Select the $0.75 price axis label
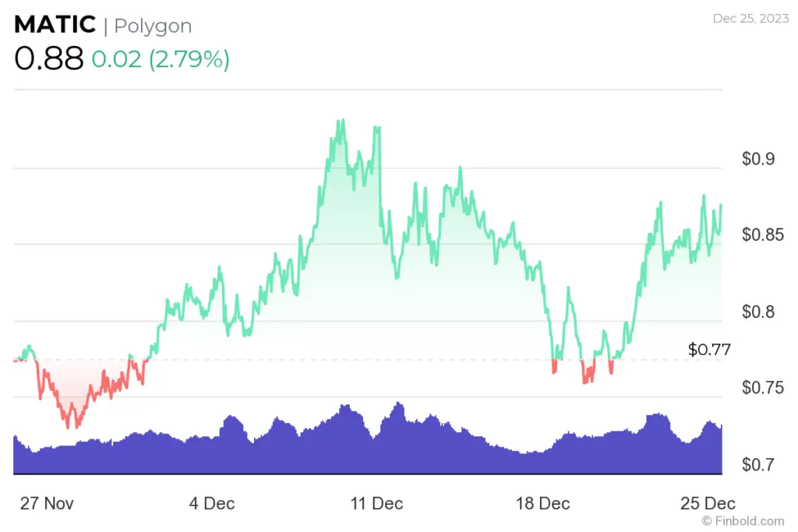The image size is (798, 532). coord(763,388)
